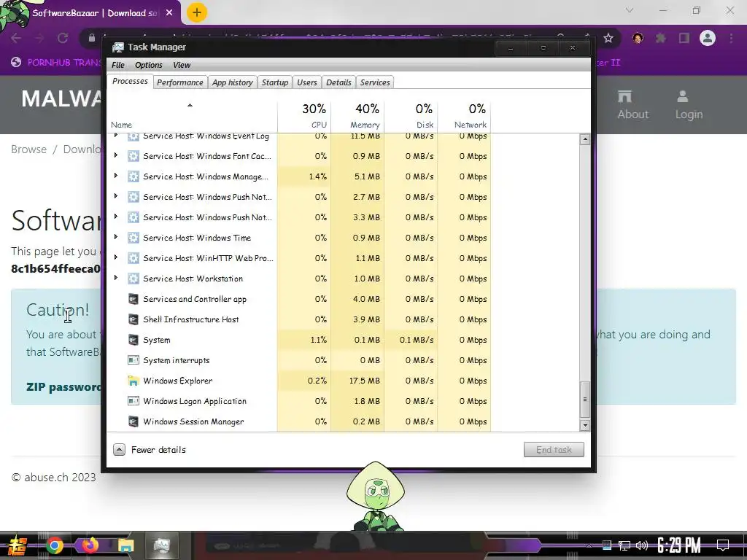Viewport: 747px width, 560px height.
Task: Open the Chrome profile avatar icon
Action: pyautogui.click(x=708, y=38)
